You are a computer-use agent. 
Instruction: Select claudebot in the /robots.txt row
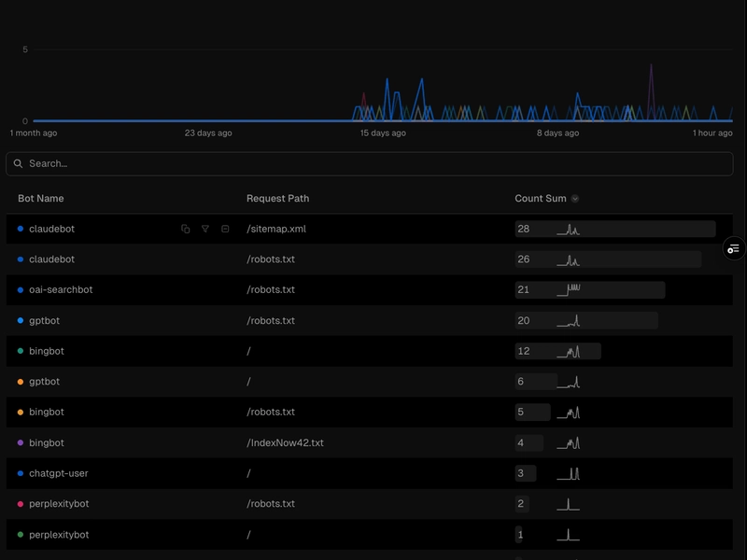click(52, 259)
